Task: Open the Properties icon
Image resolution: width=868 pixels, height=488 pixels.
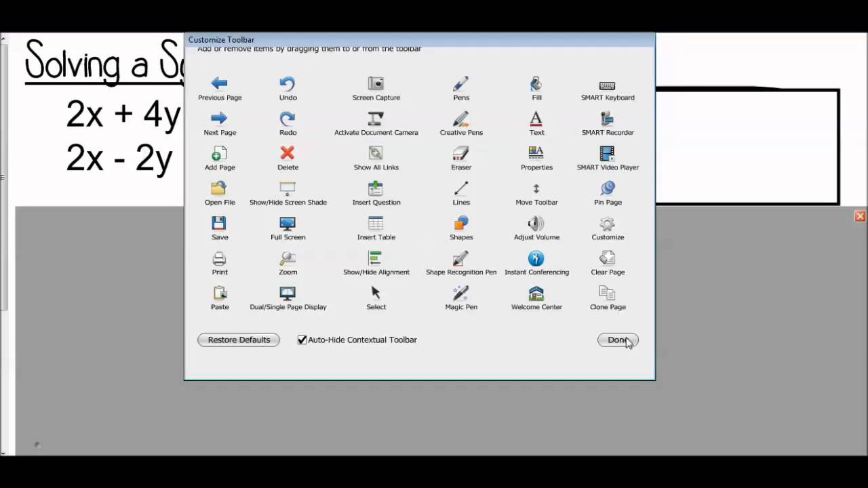Action: [536, 153]
